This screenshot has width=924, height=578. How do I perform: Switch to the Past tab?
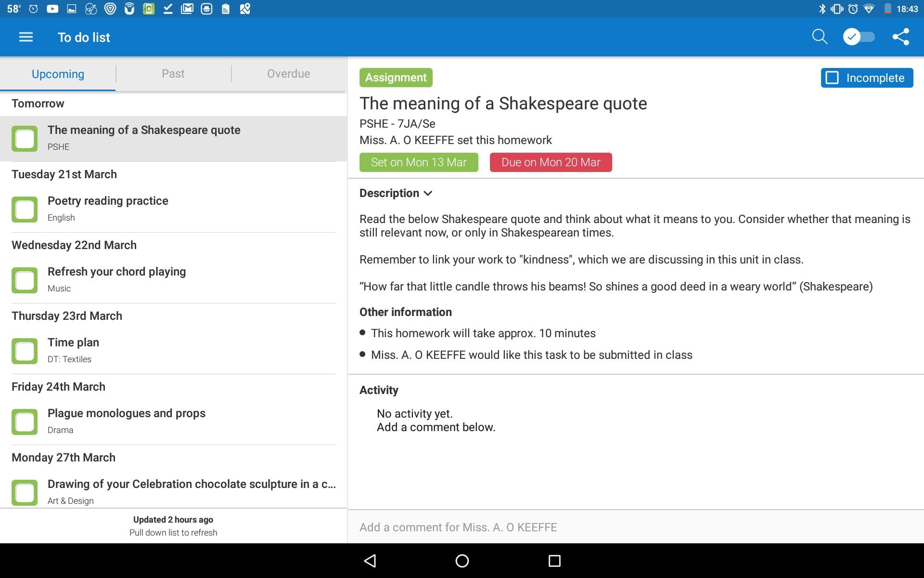[x=173, y=74]
